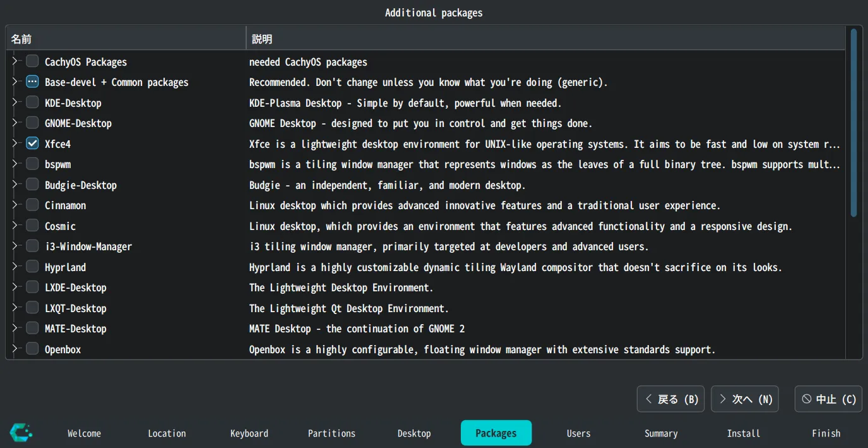Expand the Budgie-Desktop group
868x448 pixels.
(x=15, y=185)
